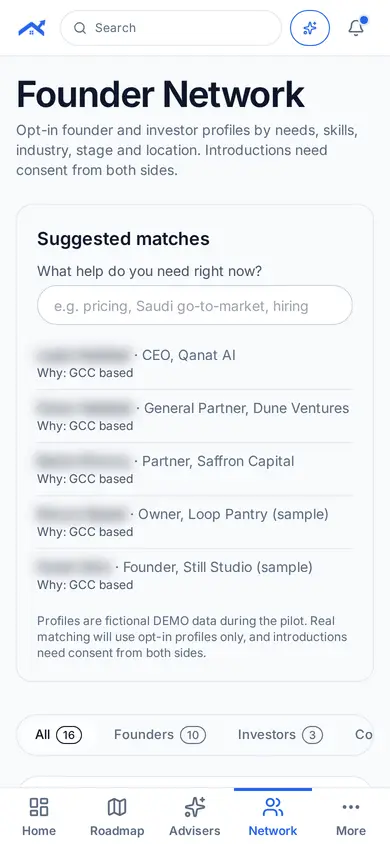
Task: Open the CEO, Qanat AI match
Action: coord(195,363)
